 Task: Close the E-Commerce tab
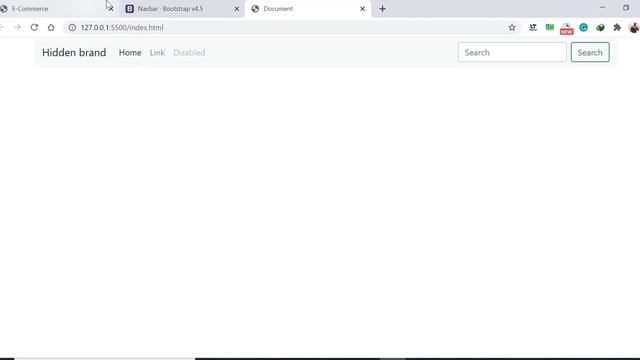point(111,9)
